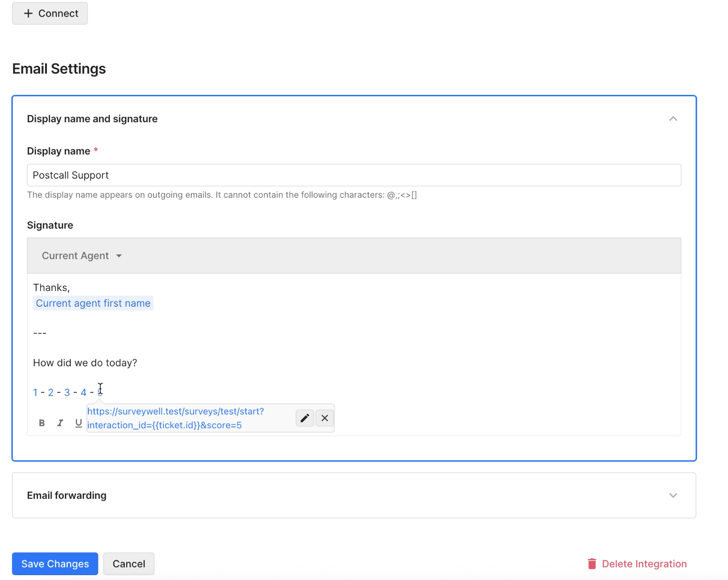Toggle bold formatting in signature editor

(x=42, y=423)
